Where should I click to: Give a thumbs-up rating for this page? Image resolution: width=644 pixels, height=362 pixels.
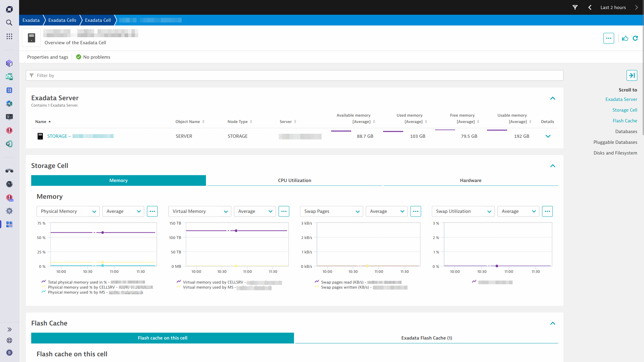pyautogui.click(x=625, y=38)
